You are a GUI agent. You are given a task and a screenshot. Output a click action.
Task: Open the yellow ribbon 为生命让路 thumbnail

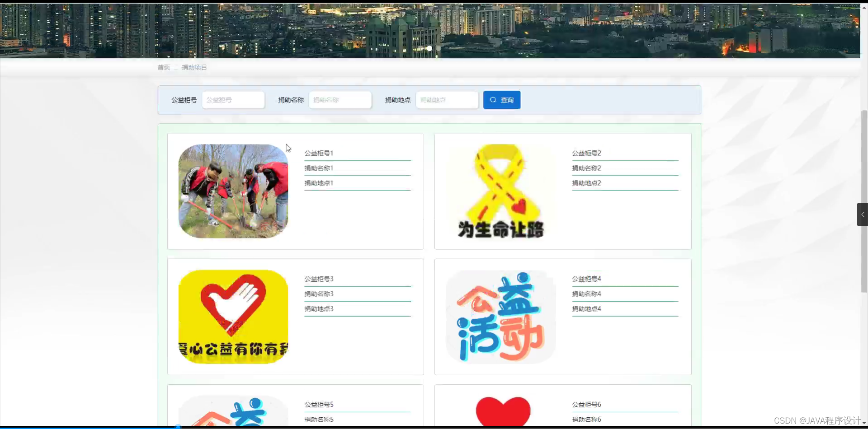(500, 191)
